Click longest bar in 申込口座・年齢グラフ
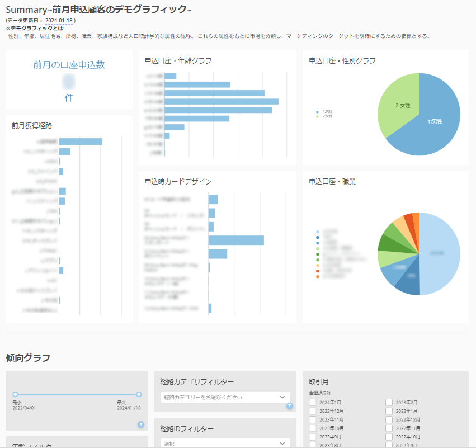Screen dimensions: 476x448 (221, 101)
